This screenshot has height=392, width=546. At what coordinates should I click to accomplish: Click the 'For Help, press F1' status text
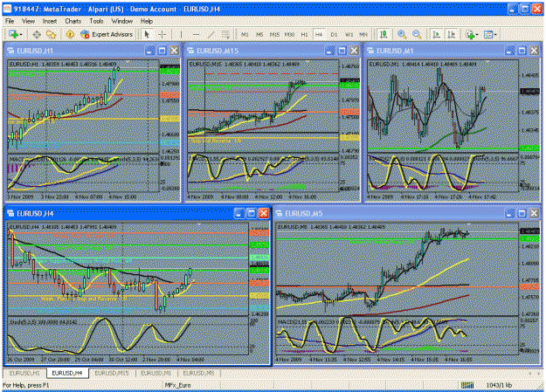26,385
